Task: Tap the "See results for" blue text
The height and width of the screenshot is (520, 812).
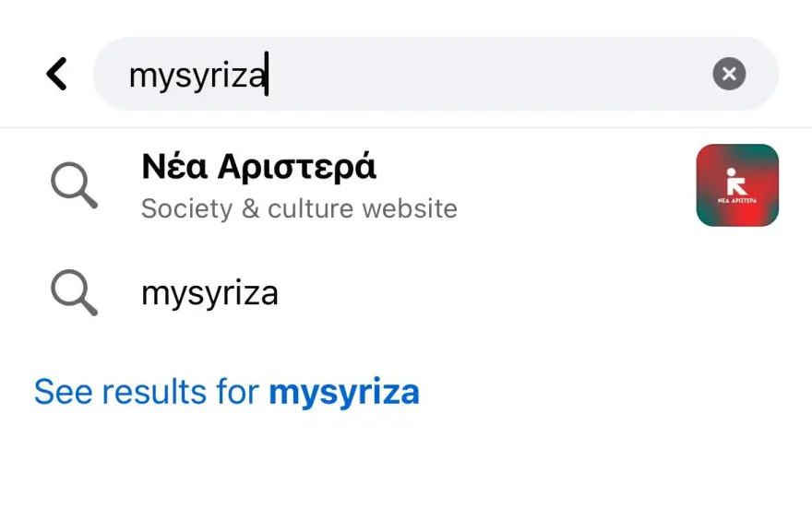Action: click(x=148, y=392)
